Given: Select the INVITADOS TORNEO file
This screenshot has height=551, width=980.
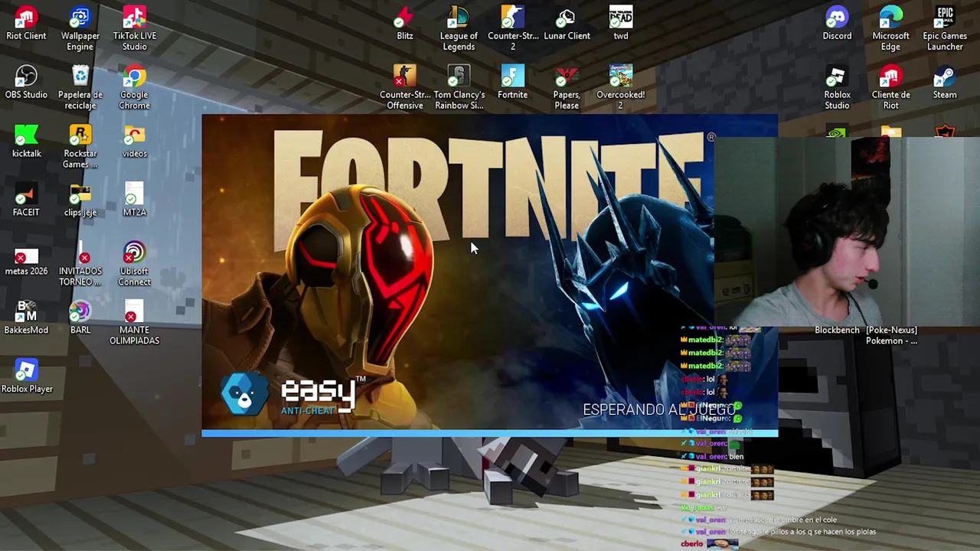Looking at the screenshot, I should pos(80,265).
